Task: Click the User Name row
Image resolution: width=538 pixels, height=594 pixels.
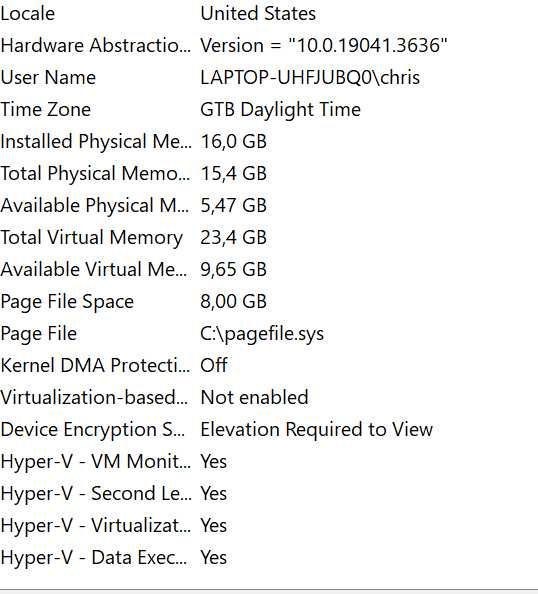Action: (269, 78)
